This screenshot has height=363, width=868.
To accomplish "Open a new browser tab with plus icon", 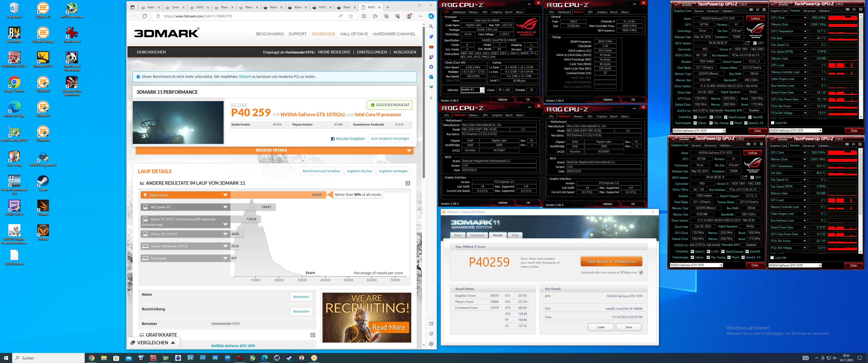I will coord(388,7).
